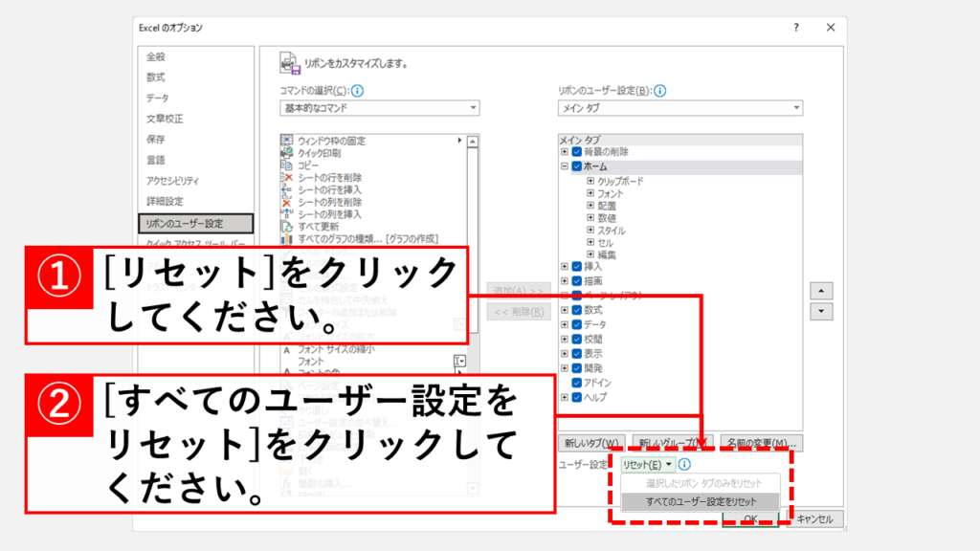Click the 名前の変更(M) button
This screenshot has height=551, width=980.
(x=761, y=443)
